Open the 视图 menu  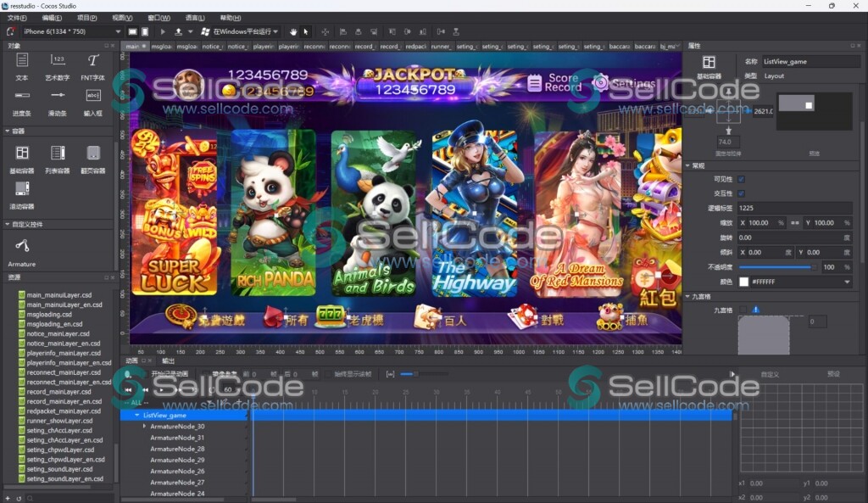pos(122,18)
